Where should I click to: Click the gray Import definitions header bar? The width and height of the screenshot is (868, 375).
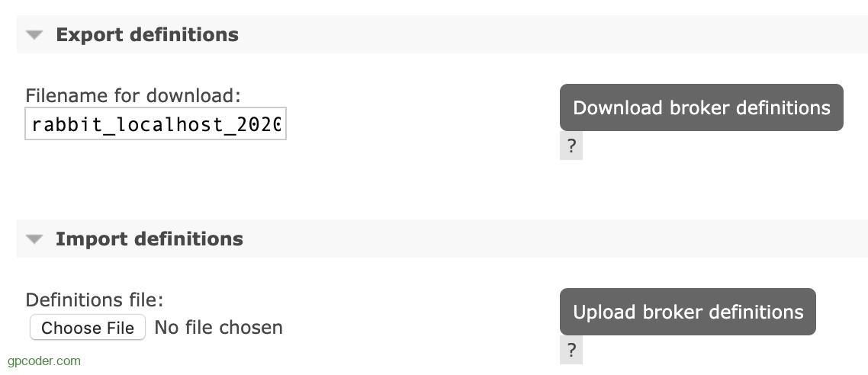534,239
